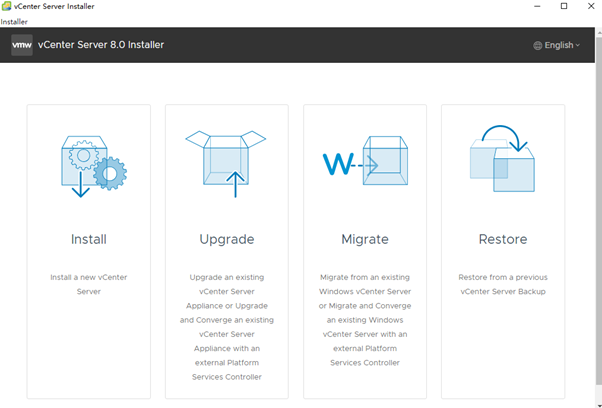Click the "vCenter Server 8.0 Installer" header title
602x408 pixels.
pos(101,45)
